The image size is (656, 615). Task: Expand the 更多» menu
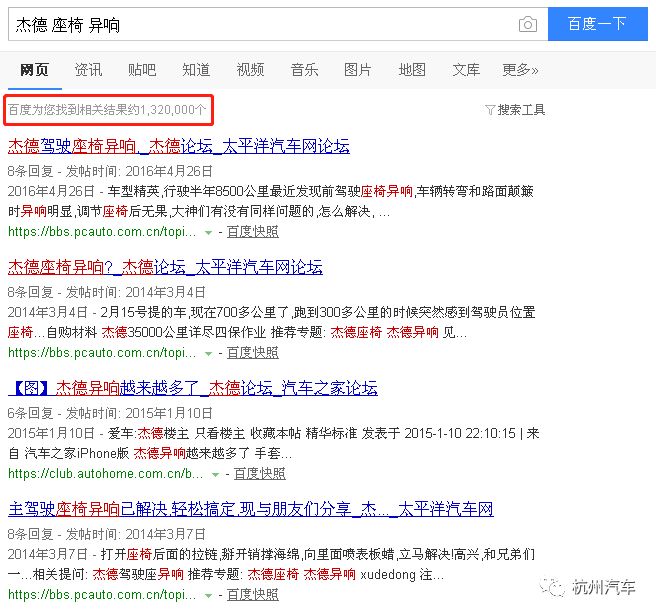520,69
